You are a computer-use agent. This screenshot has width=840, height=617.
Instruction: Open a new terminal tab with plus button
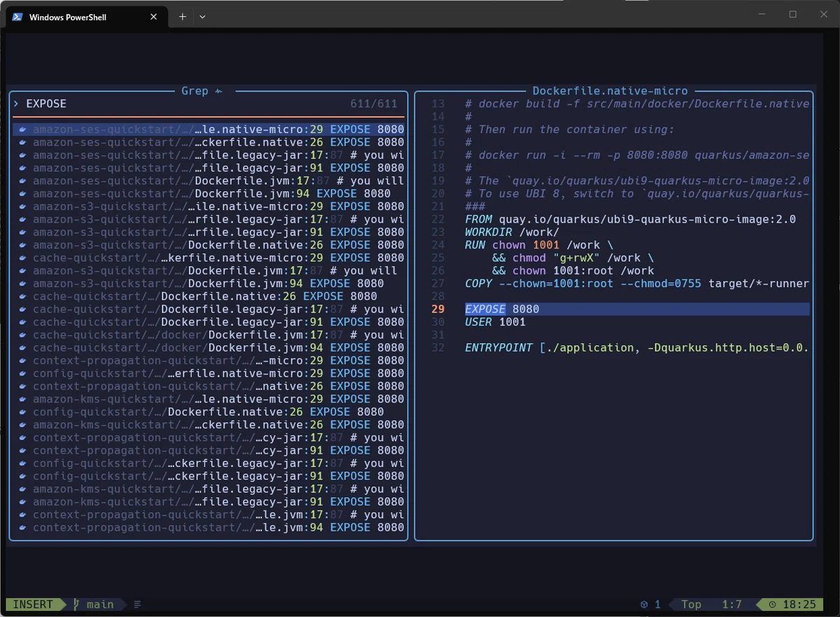(x=183, y=17)
